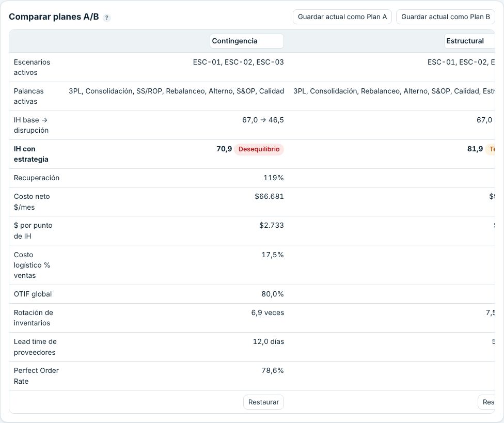Viewport: 504px width, 423px height.
Task: Click the help question mark icon
Action: click(x=107, y=18)
